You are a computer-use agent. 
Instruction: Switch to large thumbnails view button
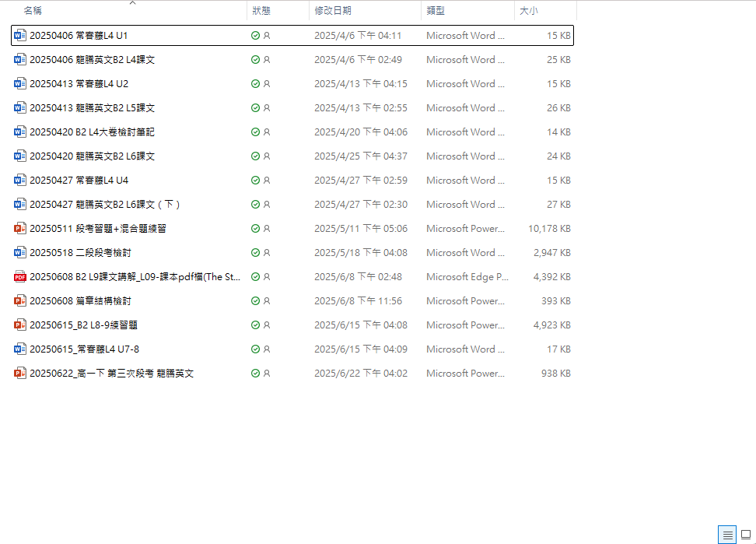tap(746, 535)
